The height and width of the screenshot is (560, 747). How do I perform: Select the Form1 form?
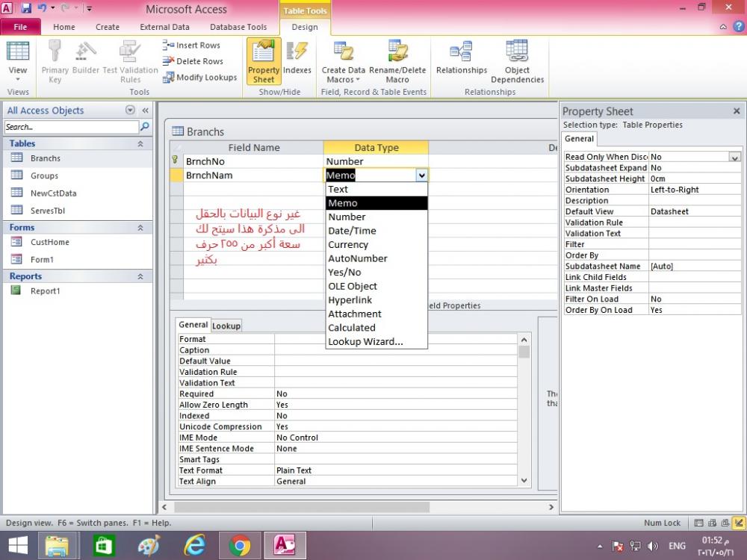click(78, 260)
